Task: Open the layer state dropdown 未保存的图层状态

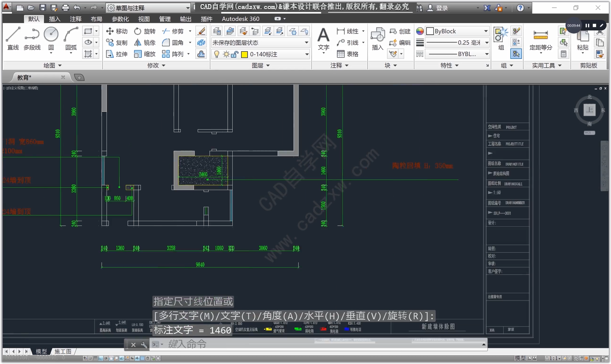Action: pyautogui.click(x=260, y=43)
